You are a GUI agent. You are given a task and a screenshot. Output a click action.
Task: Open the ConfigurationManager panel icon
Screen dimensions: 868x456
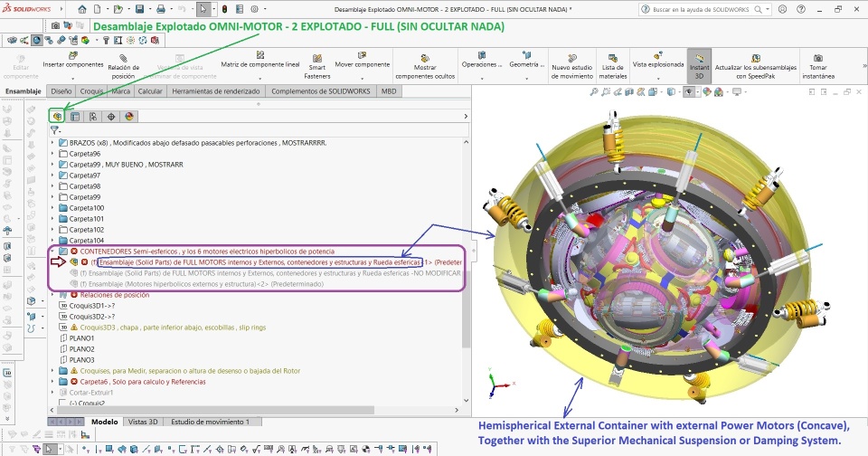(92, 116)
